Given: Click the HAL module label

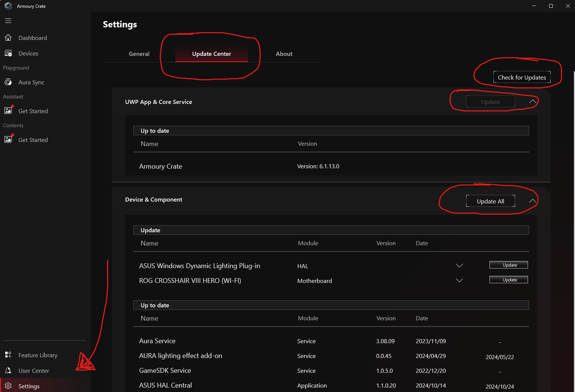Looking at the screenshot, I should 302,266.
